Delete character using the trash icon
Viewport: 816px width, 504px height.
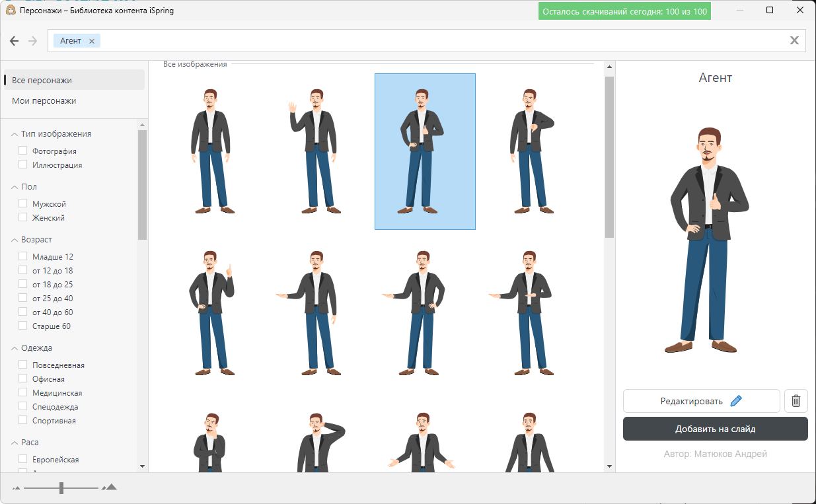[796, 401]
